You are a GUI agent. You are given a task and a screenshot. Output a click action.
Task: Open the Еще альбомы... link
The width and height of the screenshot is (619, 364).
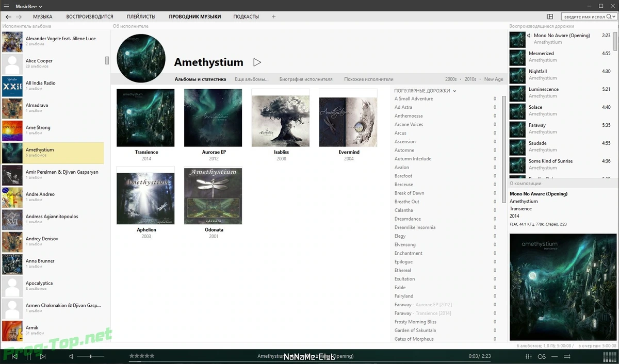pyautogui.click(x=252, y=79)
